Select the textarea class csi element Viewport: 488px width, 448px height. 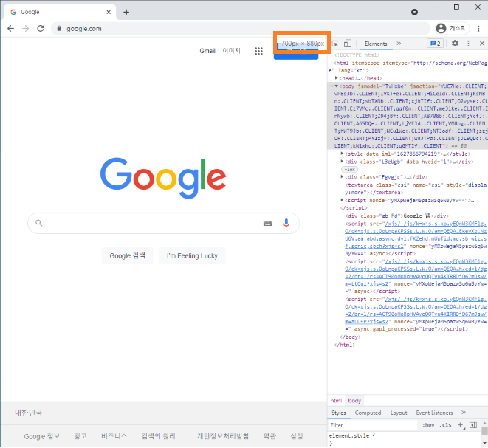point(416,188)
